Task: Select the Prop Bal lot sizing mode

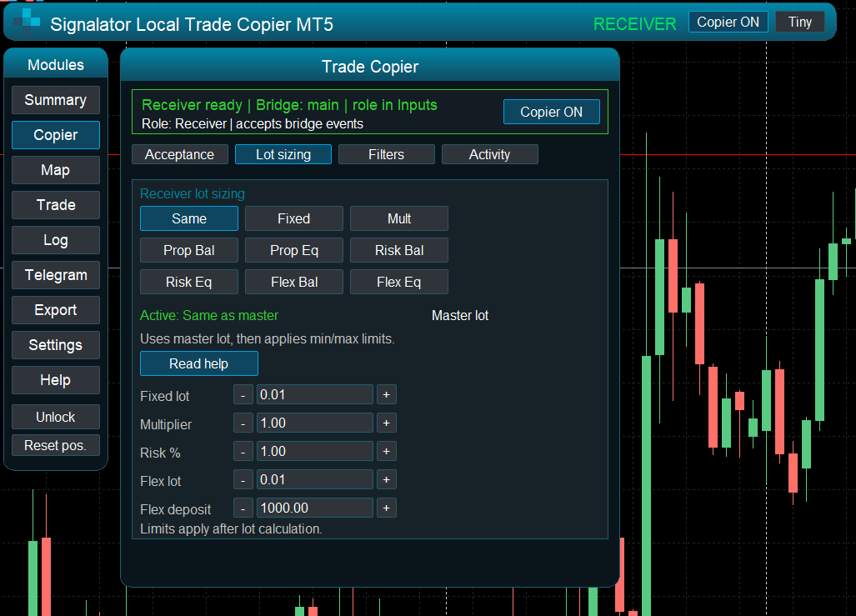Action: click(x=189, y=250)
